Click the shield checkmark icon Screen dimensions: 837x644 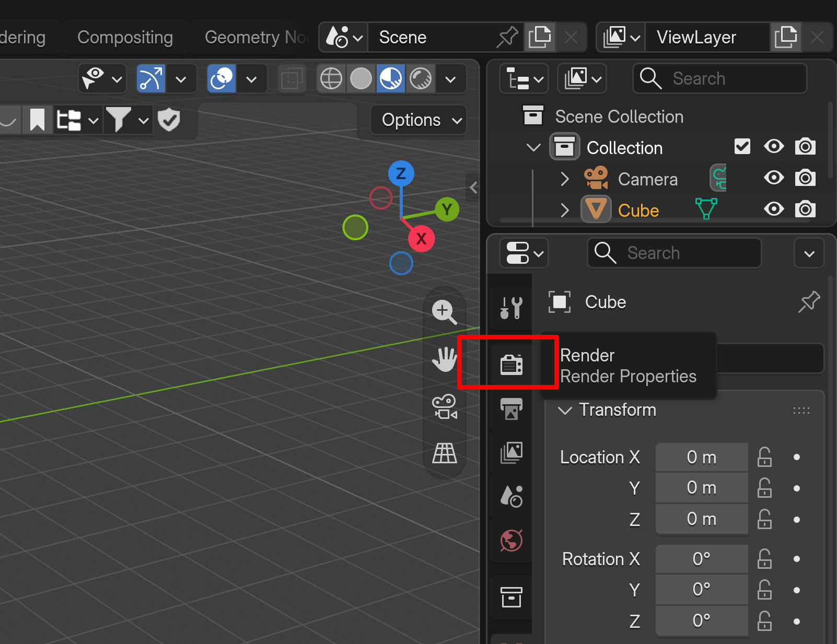pyautogui.click(x=168, y=120)
